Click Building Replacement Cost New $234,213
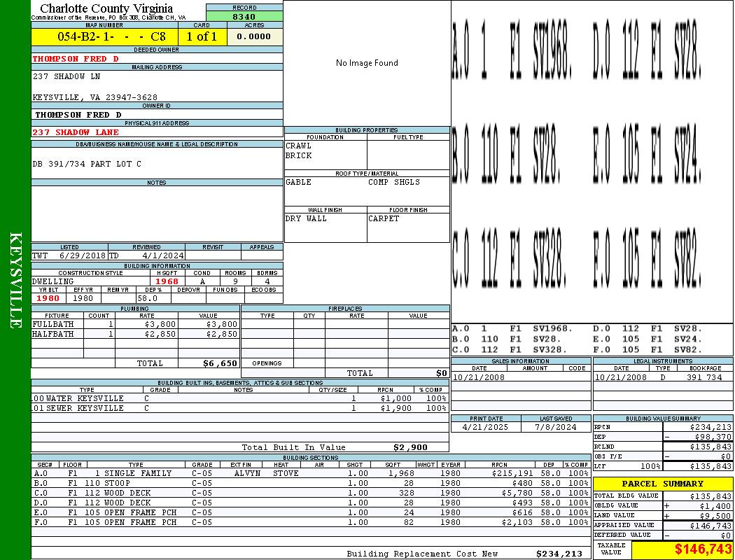735x560 pixels. coord(560,554)
